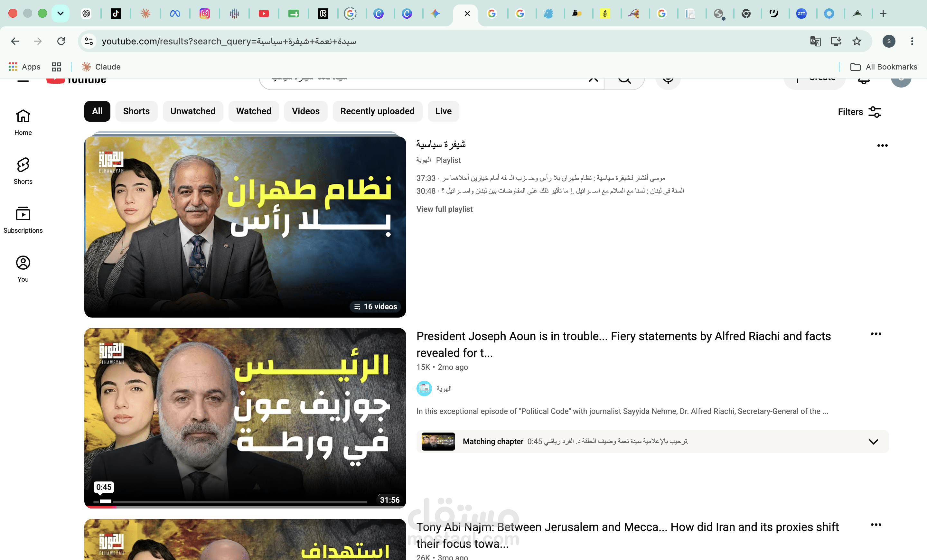This screenshot has width=927, height=560.
Task: Close the current active tab
Action: tap(467, 14)
